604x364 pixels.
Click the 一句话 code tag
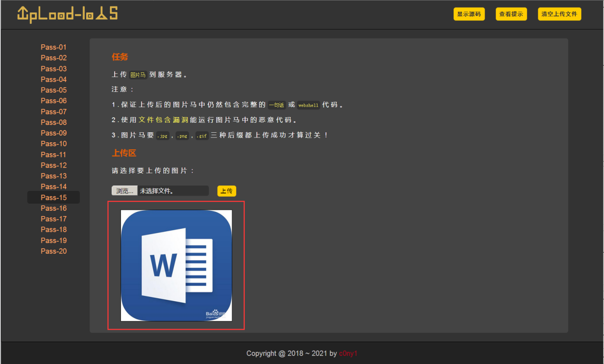coord(277,105)
